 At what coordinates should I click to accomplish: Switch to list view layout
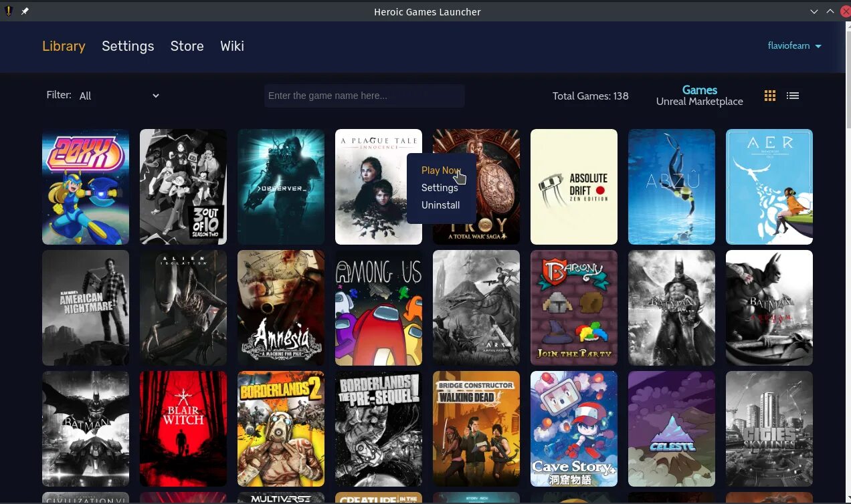click(x=793, y=96)
